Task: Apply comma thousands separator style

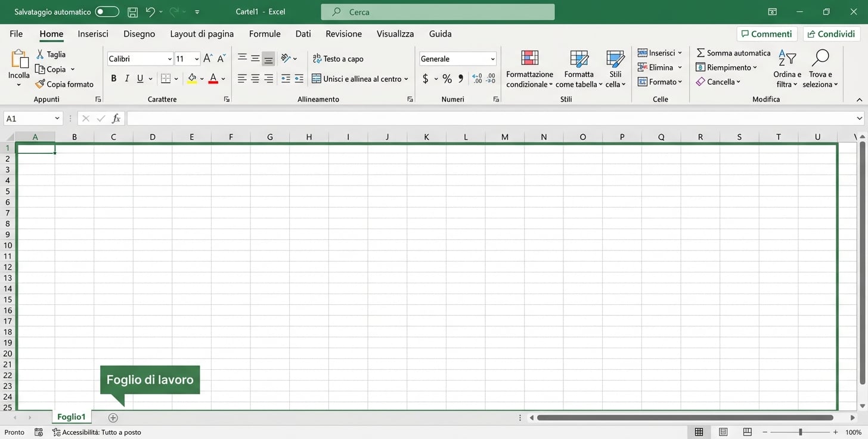Action: 461,79
